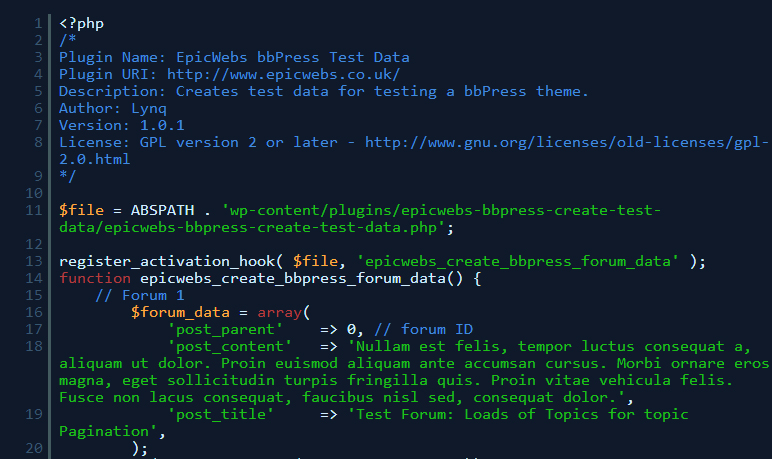Click line number 1 in the gutter
The height and width of the screenshot is (459, 772).
coord(38,22)
